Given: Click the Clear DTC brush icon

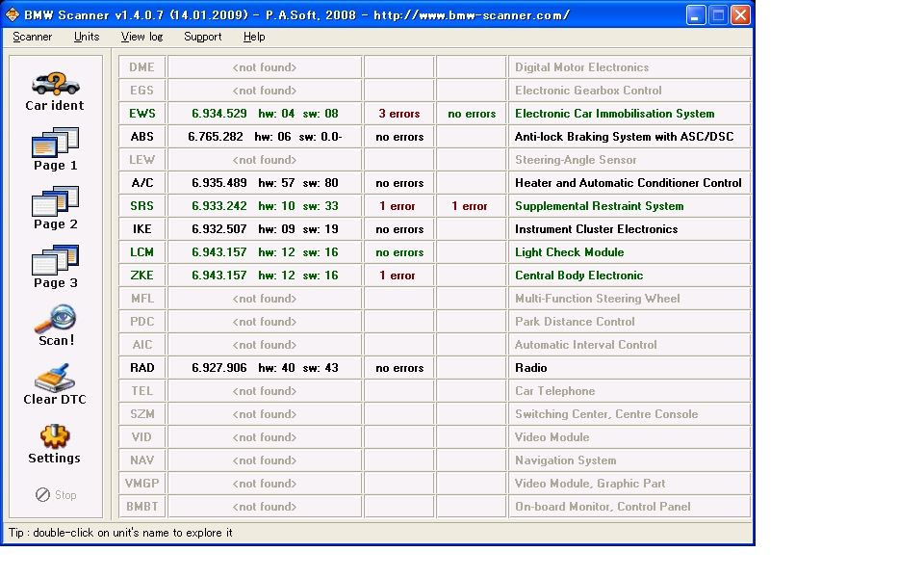Looking at the screenshot, I should coord(55,378).
